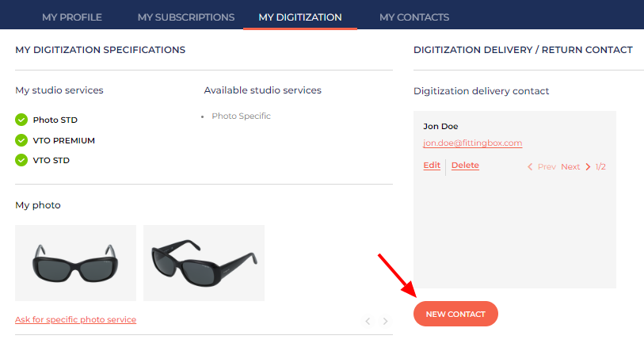Image resolution: width=644 pixels, height=347 pixels.
Task: Click Ask for specific photo service link
Action: coord(75,320)
